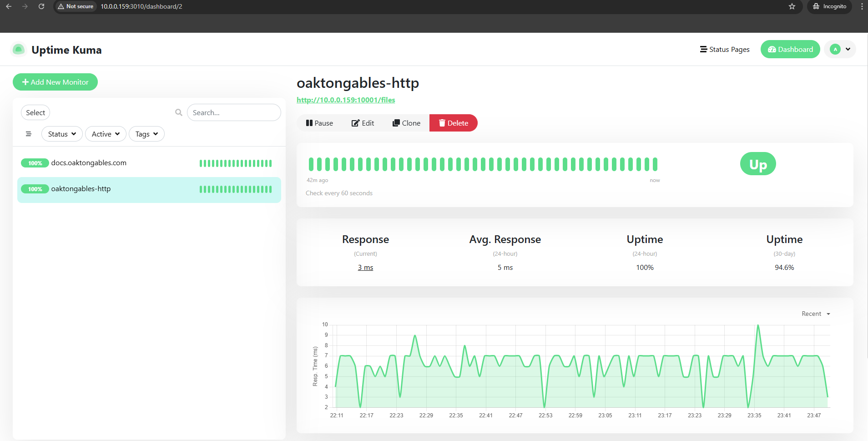868x441 pixels.
Task: Toggle Select mode in monitor list
Action: tap(35, 112)
